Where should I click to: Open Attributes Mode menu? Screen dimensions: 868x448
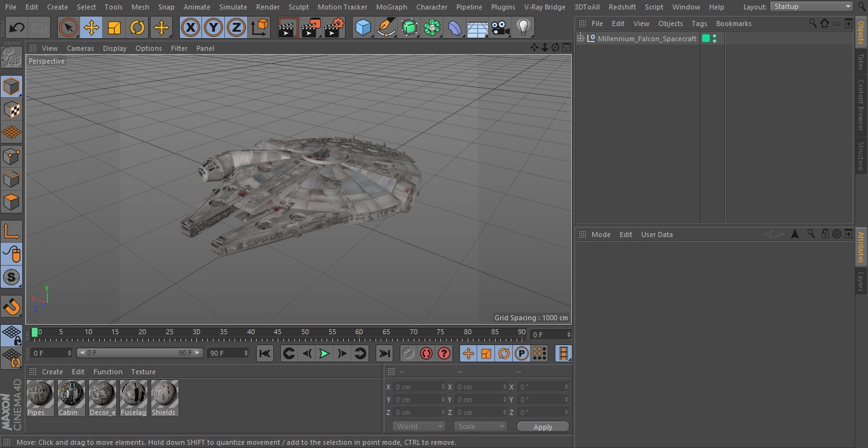[600, 234]
